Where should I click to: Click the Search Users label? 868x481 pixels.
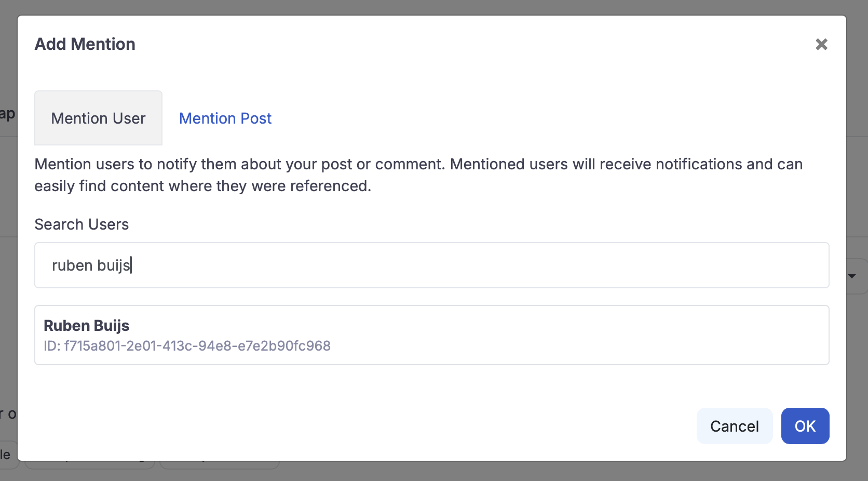click(82, 224)
